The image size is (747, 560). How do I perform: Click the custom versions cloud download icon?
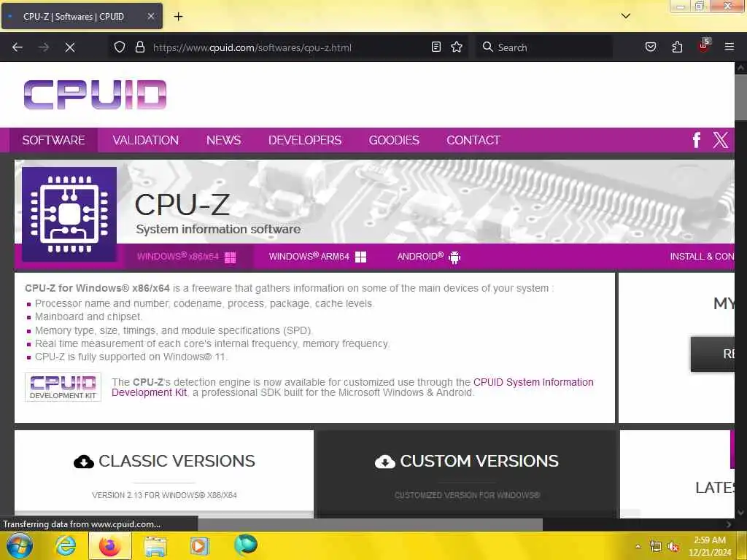(x=385, y=462)
